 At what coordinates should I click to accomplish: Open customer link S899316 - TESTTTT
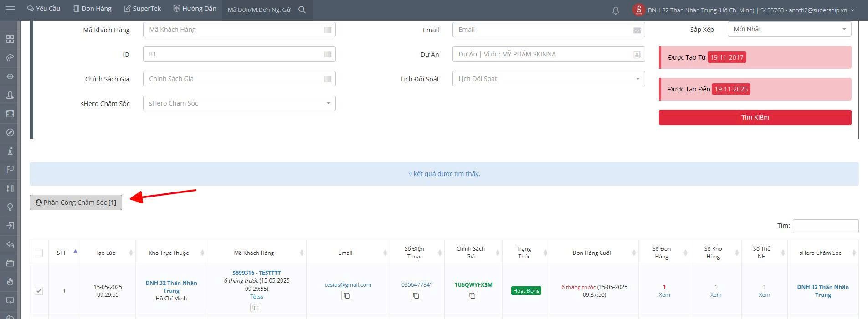[257, 273]
